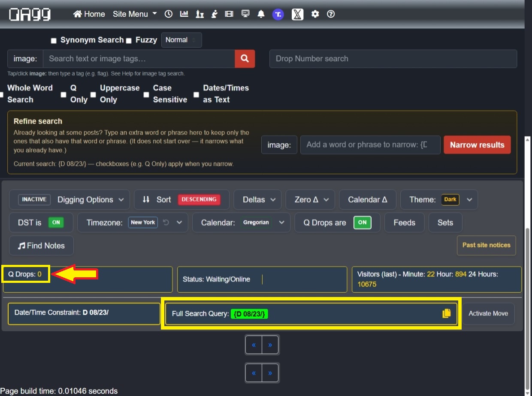Click the image: tag button beside search box
532x396 pixels.
25,59
